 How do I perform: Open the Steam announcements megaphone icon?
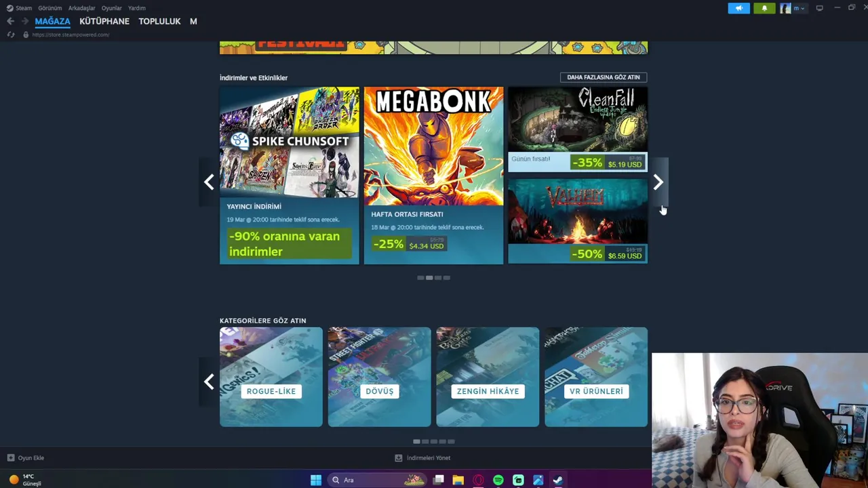point(739,8)
